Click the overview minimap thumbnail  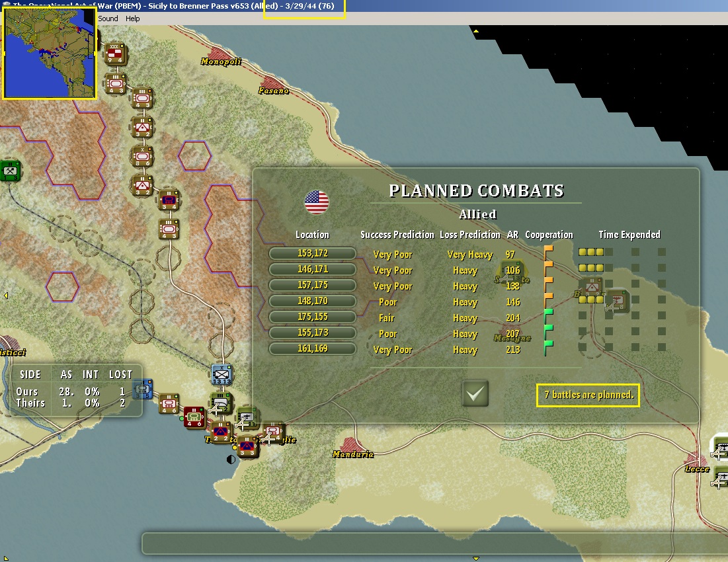49,53
